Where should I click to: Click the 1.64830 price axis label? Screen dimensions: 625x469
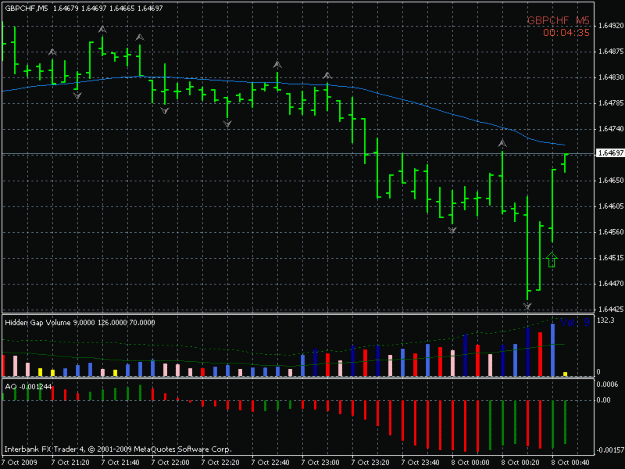click(x=611, y=77)
